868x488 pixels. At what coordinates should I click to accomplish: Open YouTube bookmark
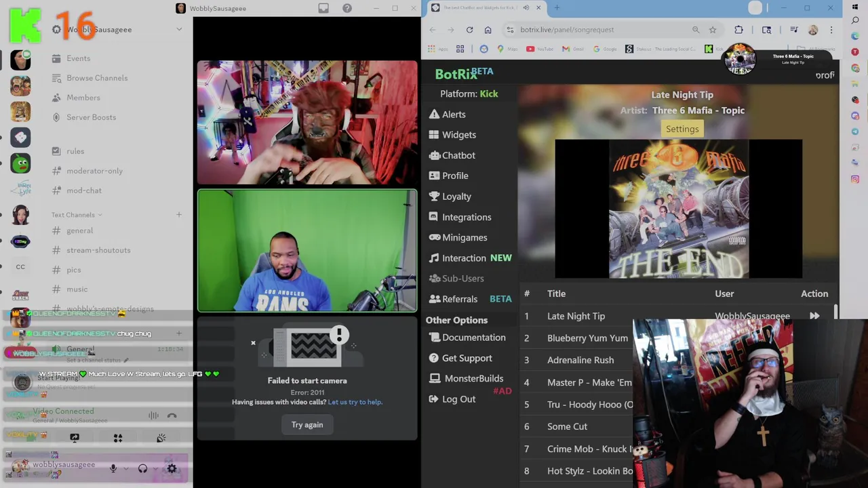540,49
